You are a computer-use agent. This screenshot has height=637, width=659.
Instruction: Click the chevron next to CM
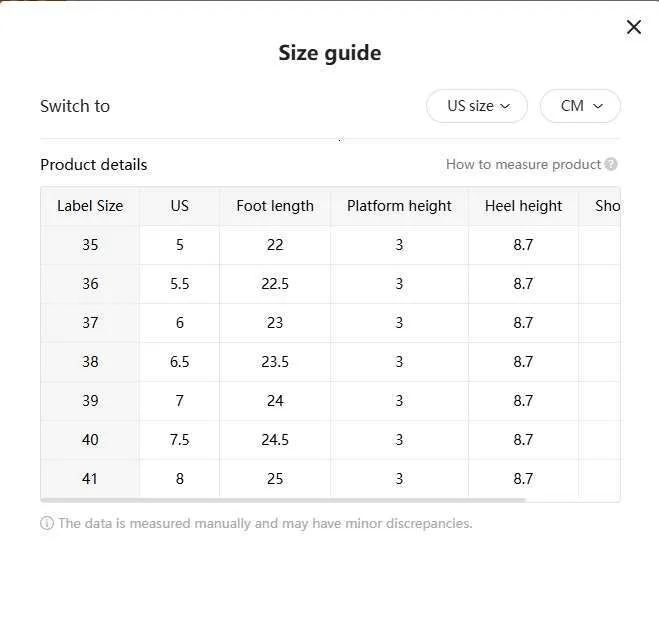pyautogui.click(x=598, y=106)
